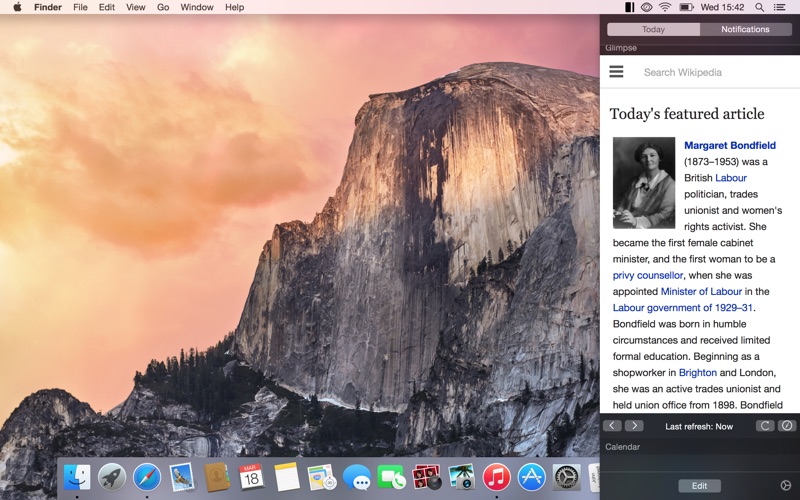Open iTunes from the Dock
This screenshot has width=800, height=500.
496,478
